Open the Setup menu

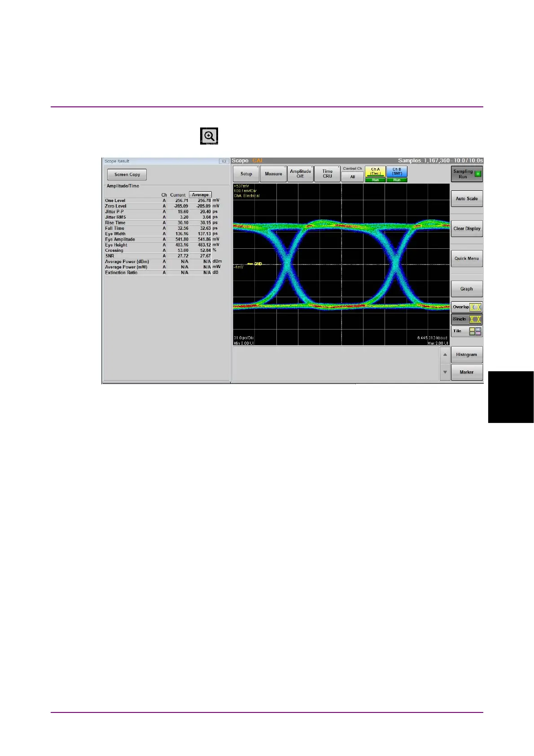point(246,174)
